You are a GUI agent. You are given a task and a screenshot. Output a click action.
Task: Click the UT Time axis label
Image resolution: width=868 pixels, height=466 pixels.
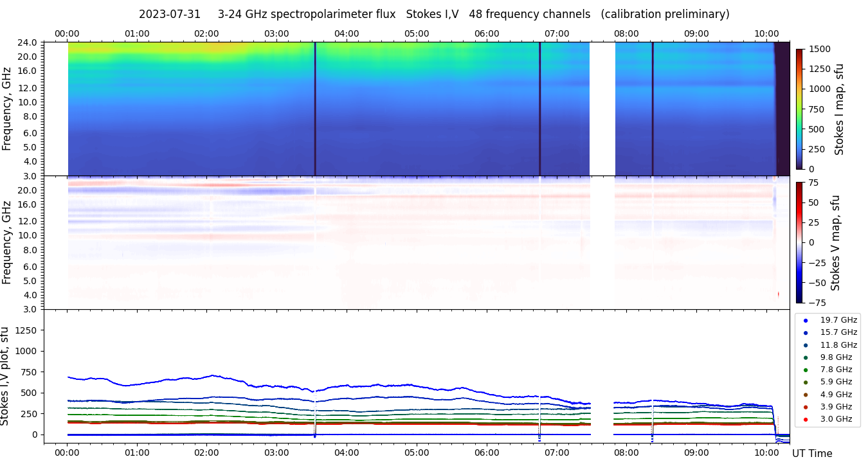(x=812, y=454)
